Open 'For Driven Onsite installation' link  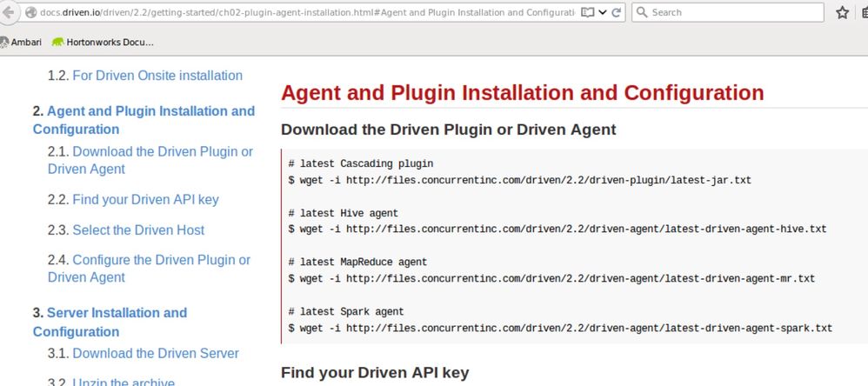tap(157, 76)
